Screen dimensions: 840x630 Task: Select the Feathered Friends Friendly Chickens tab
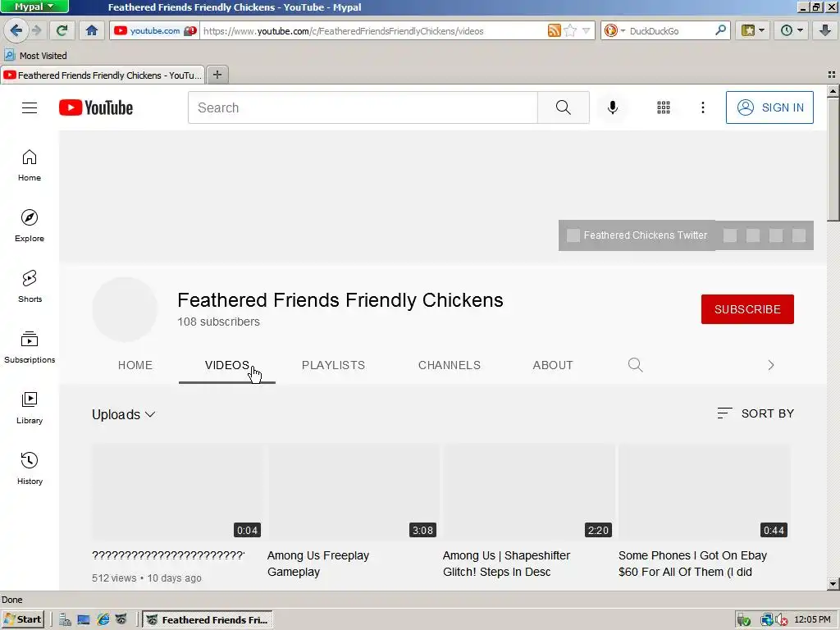pos(103,75)
